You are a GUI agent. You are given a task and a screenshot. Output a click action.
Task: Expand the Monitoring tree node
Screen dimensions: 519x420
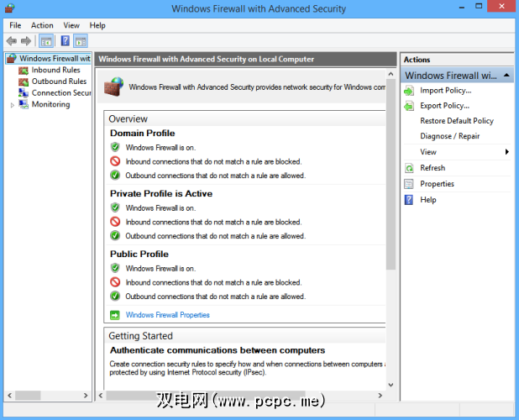pos(13,105)
